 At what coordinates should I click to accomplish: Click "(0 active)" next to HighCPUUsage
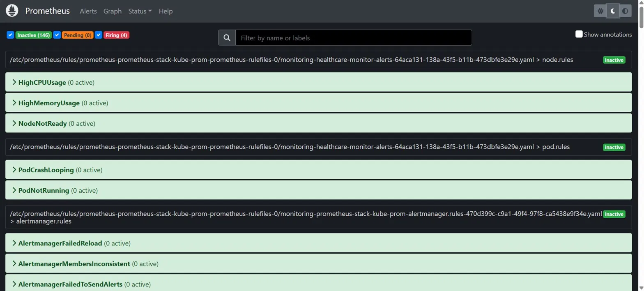[81, 83]
